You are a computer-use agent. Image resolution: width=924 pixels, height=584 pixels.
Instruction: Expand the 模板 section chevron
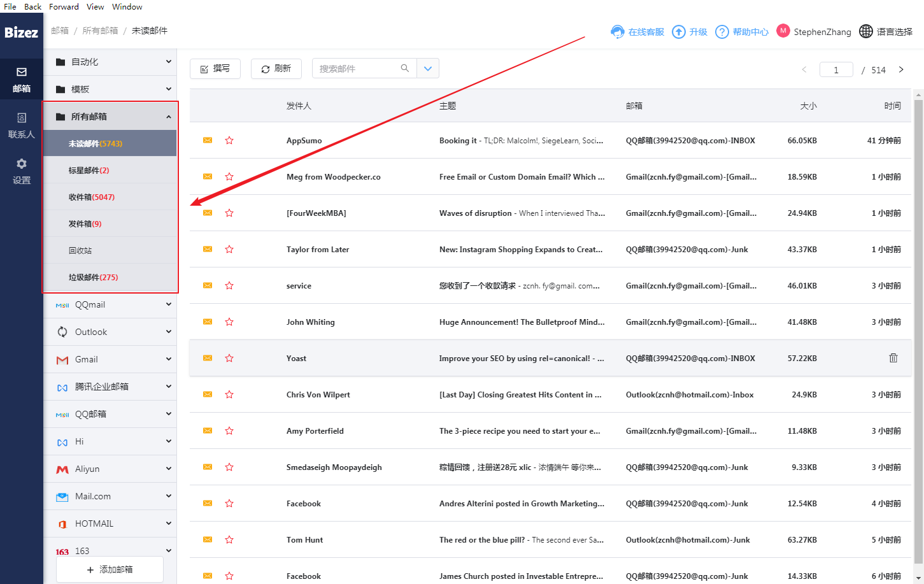[169, 89]
